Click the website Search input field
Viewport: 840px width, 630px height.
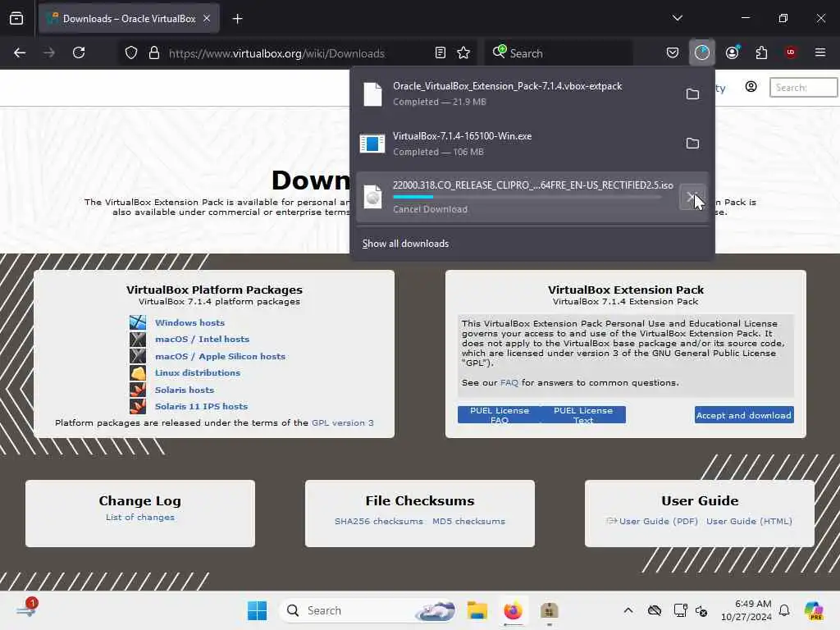coord(803,87)
